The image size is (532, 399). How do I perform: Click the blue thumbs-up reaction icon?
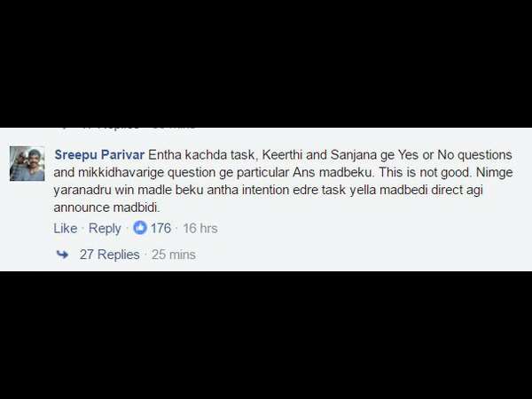pyautogui.click(x=140, y=228)
